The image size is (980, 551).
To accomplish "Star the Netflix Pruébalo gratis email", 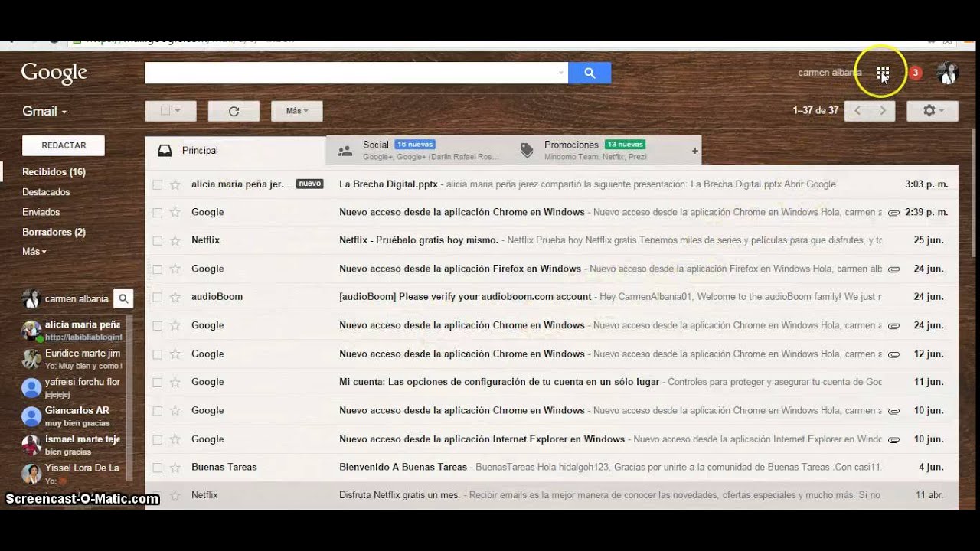I will click(175, 240).
